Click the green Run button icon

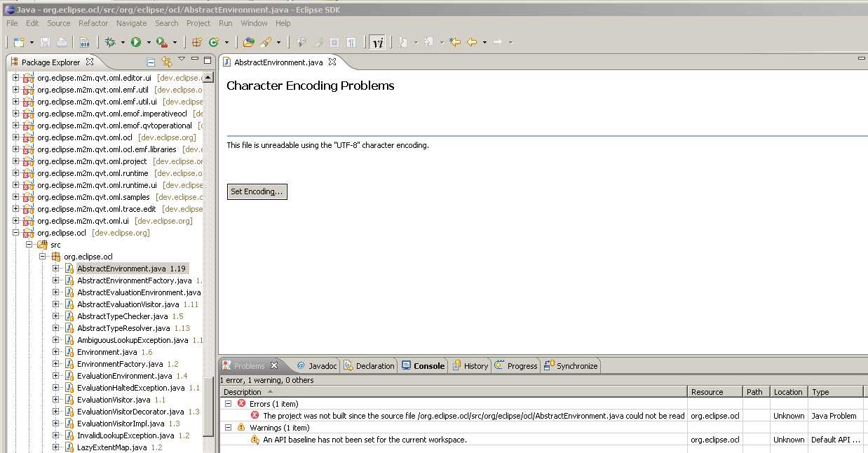(136, 42)
